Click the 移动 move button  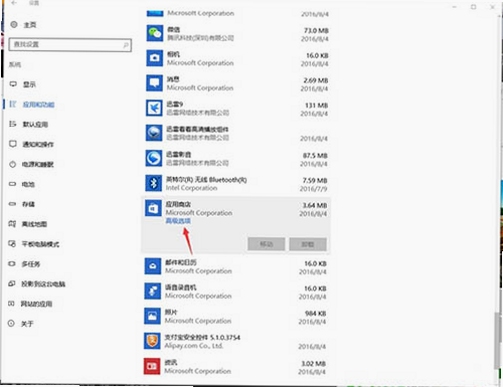pyautogui.click(x=266, y=244)
